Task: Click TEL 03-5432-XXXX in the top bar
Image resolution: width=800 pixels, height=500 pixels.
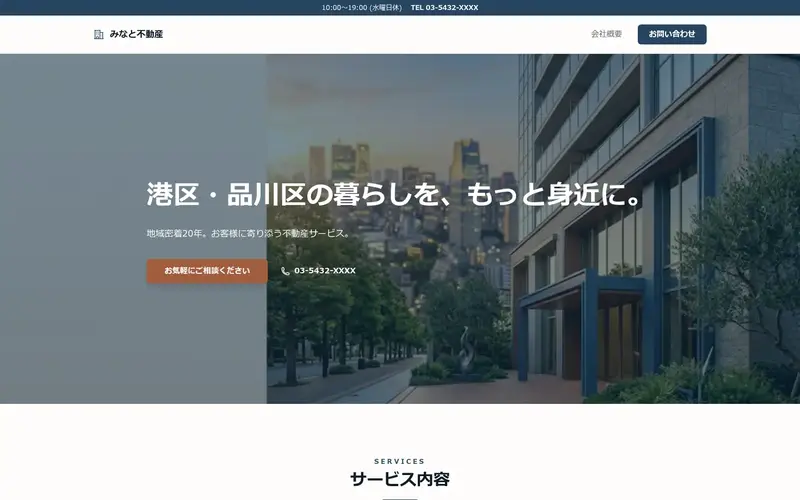Action: pyautogui.click(x=444, y=8)
